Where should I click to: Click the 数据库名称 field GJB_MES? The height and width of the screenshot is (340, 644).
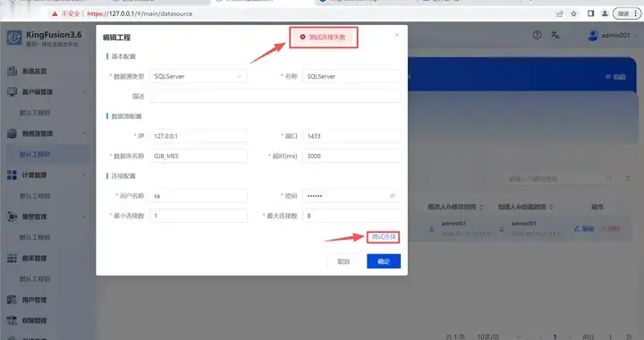199,156
